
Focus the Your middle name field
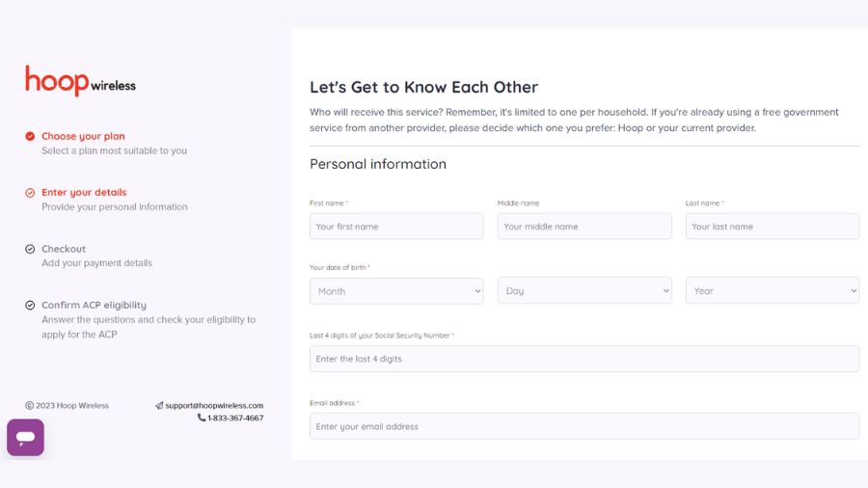point(584,227)
